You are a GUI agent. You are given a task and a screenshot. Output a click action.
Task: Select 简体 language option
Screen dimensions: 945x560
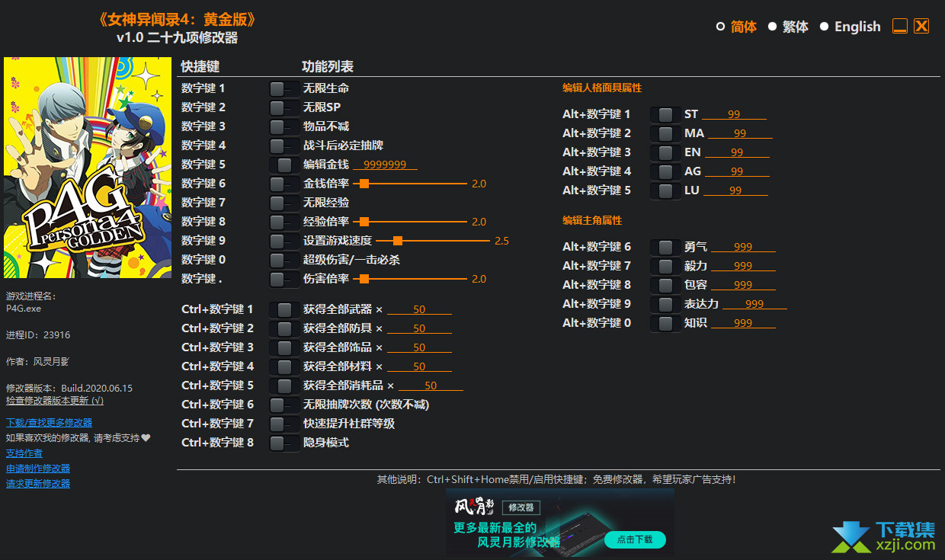pyautogui.click(x=736, y=27)
